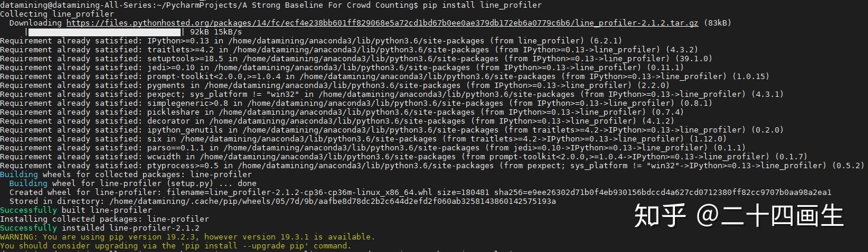The height and width of the screenshot is (252, 868).
Task: Select the 'Collecting line_profiler' output line
Action: [x=57, y=14]
